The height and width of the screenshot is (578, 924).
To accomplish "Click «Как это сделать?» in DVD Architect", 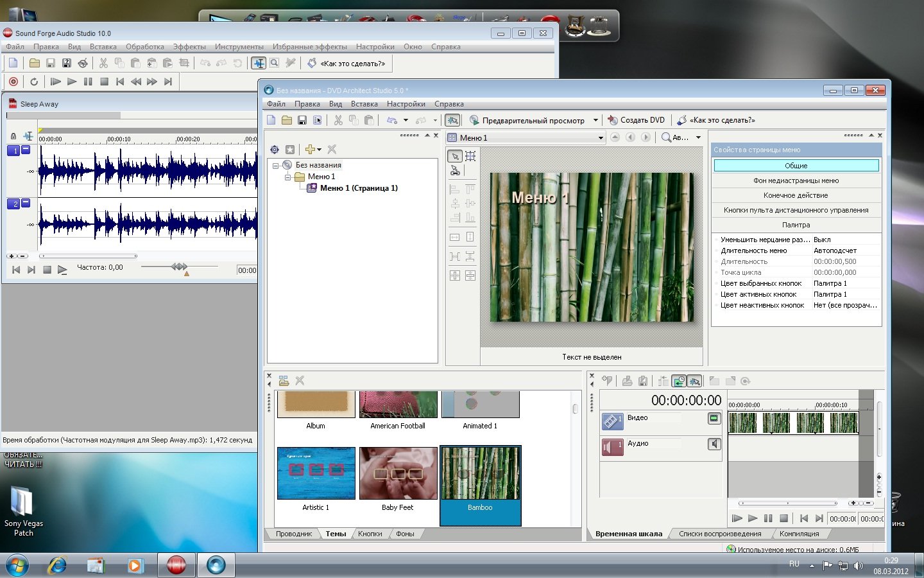I will (716, 120).
